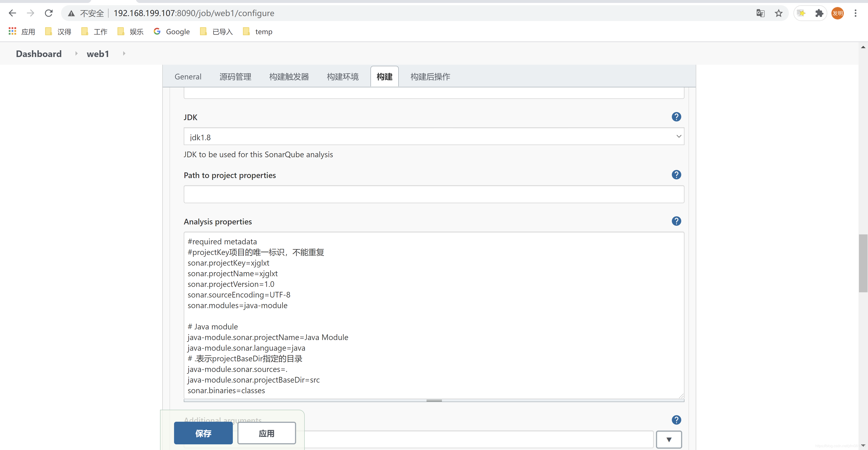Image resolution: width=868 pixels, height=450 pixels.
Task: Open the Dashboard breadcrumb arrow menu
Action: point(76,53)
